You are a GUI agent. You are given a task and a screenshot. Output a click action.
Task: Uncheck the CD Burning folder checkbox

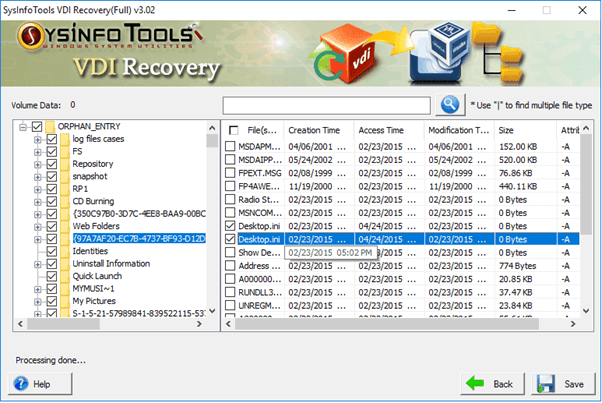52,201
